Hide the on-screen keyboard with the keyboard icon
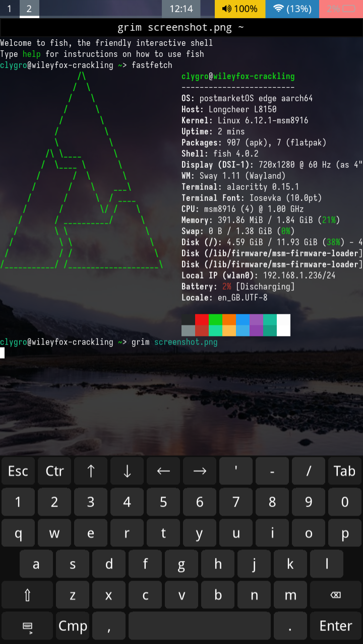The width and height of the screenshot is (363, 644). [27, 626]
